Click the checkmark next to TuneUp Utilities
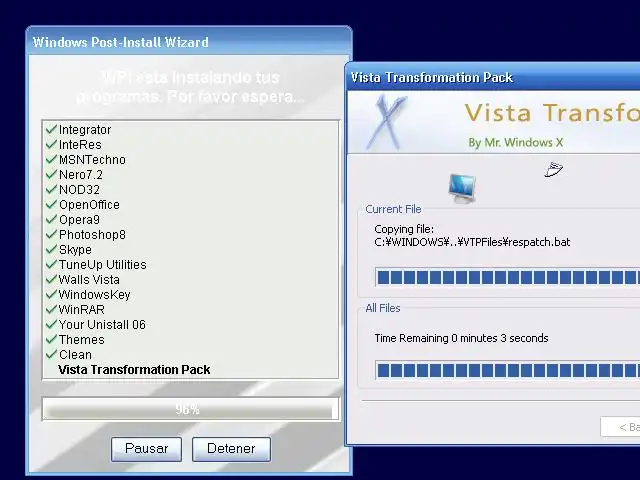This screenshot has height=480, width=640. (x=51, y=264)
